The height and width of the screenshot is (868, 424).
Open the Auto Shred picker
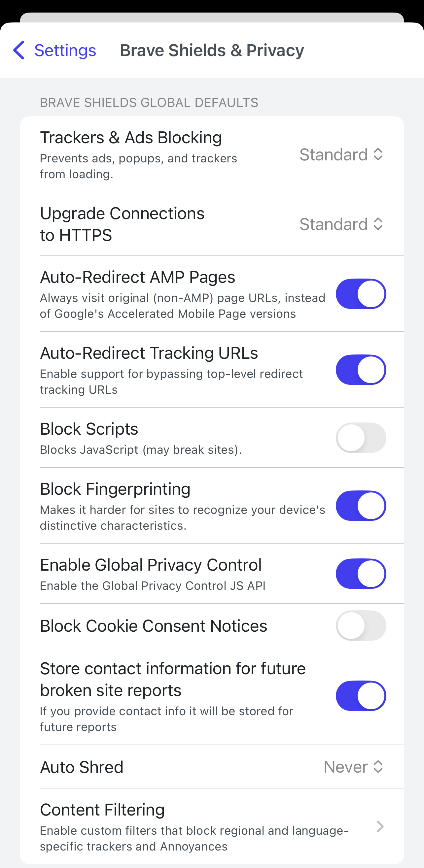pos(353,767)
